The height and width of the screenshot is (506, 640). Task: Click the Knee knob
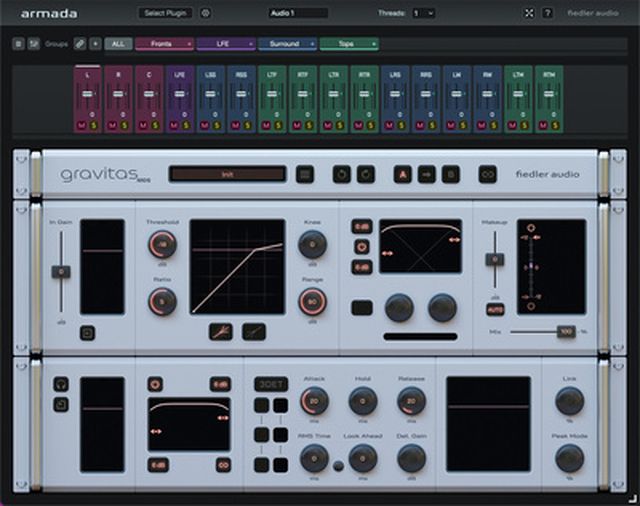click(x=313, y=244)
